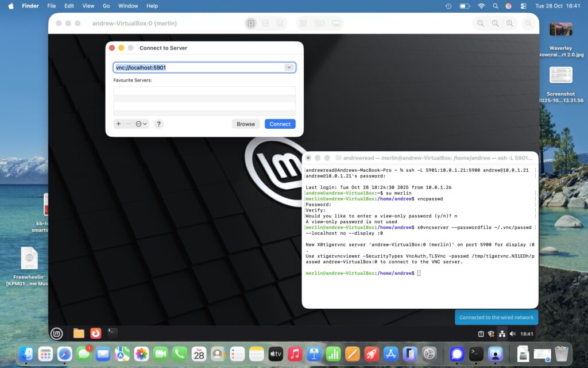
Task: Launch Music app from the Dock
Action: (295, 354)
